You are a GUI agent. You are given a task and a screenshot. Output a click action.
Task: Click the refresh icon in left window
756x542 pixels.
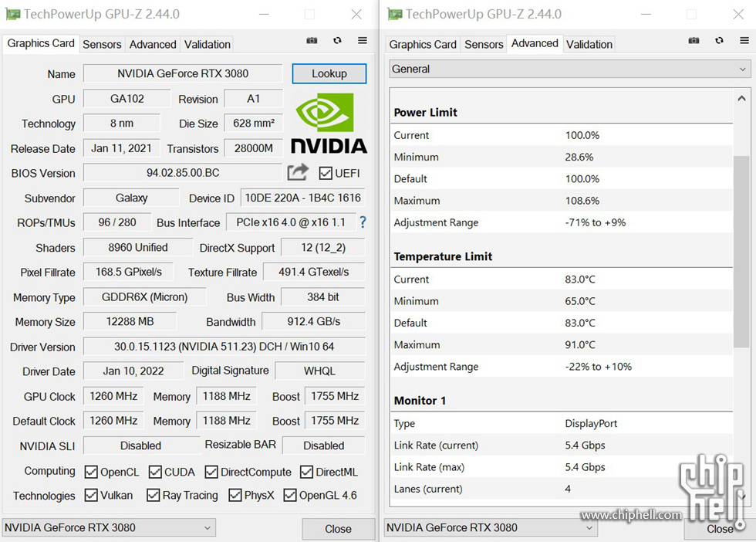tap(338, 41)
